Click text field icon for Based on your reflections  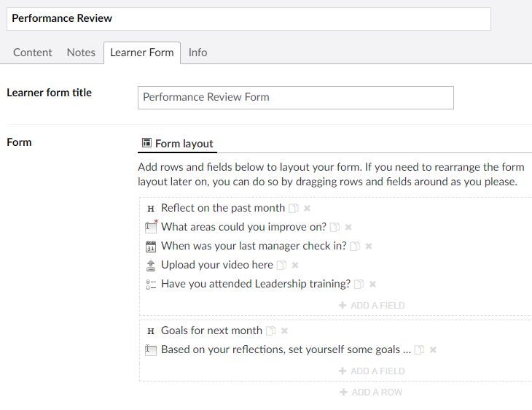(x=151, y=350)
